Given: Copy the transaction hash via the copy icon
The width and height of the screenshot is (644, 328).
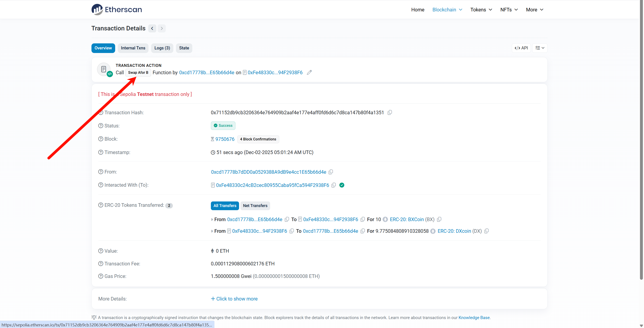Looking at the screenshot, I should tap(390, 112).
